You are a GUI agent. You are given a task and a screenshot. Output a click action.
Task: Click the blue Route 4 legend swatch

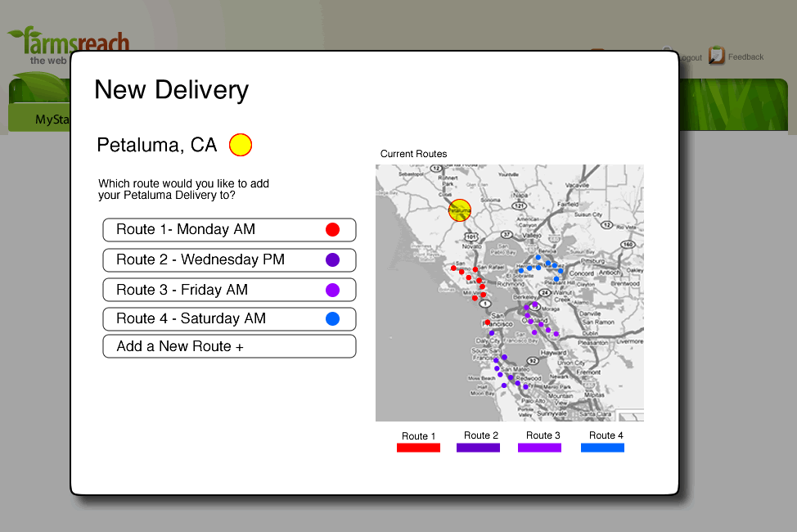point(602,448)
